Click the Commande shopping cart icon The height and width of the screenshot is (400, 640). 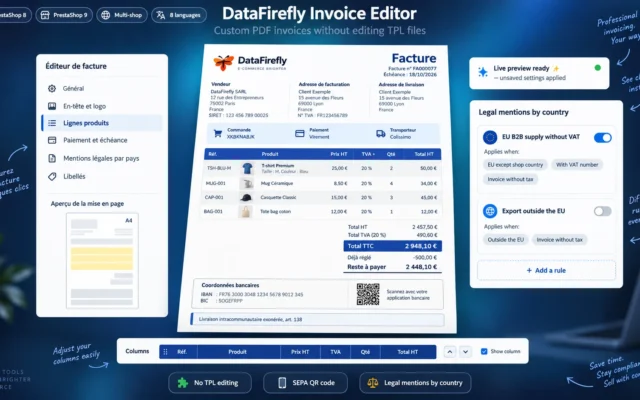coord(218,133)
